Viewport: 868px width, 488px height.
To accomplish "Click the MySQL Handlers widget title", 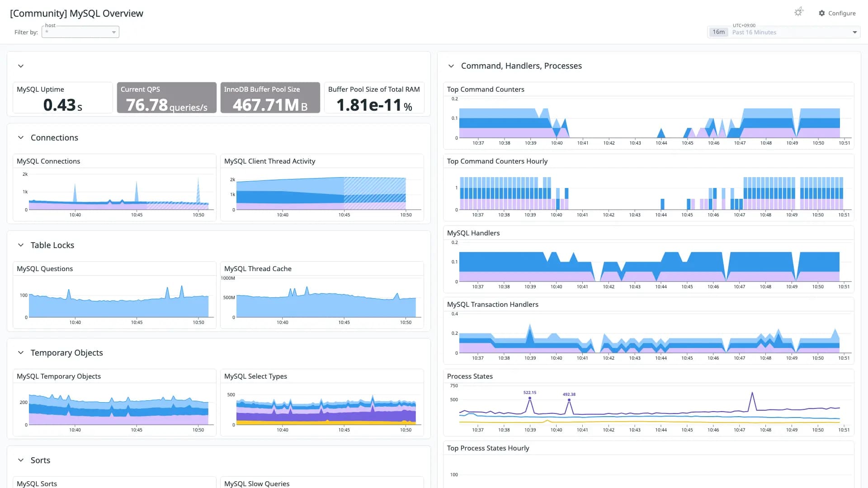I will [473, 233].
